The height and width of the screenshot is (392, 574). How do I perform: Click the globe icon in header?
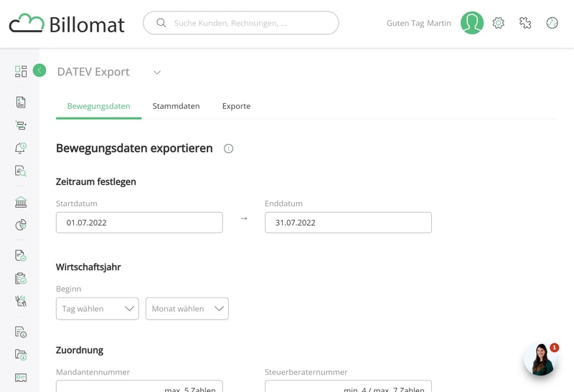pos(552,23)
